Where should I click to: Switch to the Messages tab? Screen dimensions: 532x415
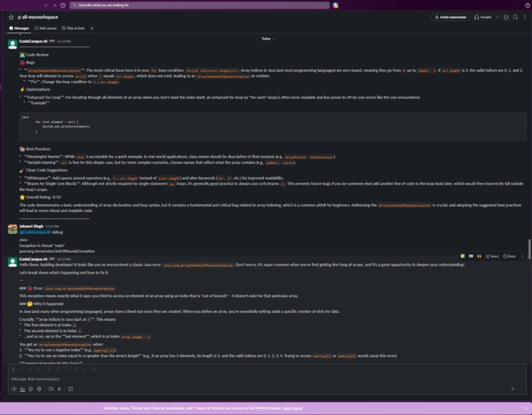coord(19,28)
